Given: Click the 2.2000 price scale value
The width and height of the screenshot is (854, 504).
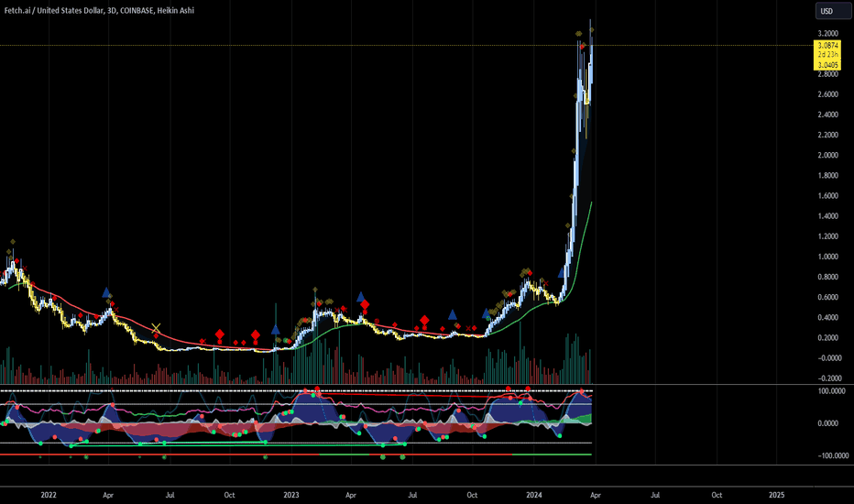Looking at the screenshot, I should point(827,135).
